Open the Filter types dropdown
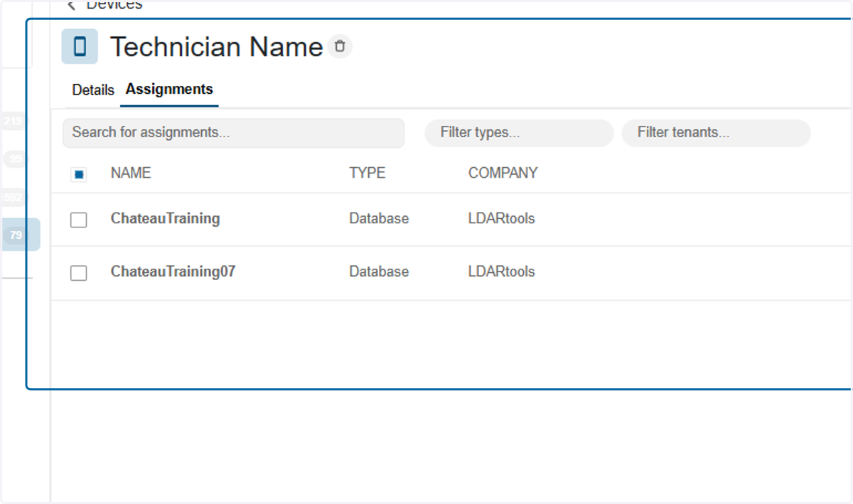 (x=519, y=133)
